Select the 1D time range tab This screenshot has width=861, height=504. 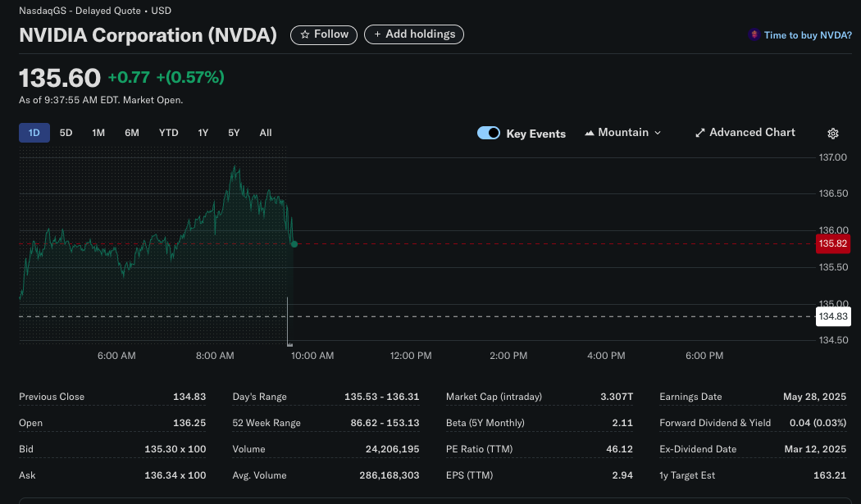(x=34, y=133)
